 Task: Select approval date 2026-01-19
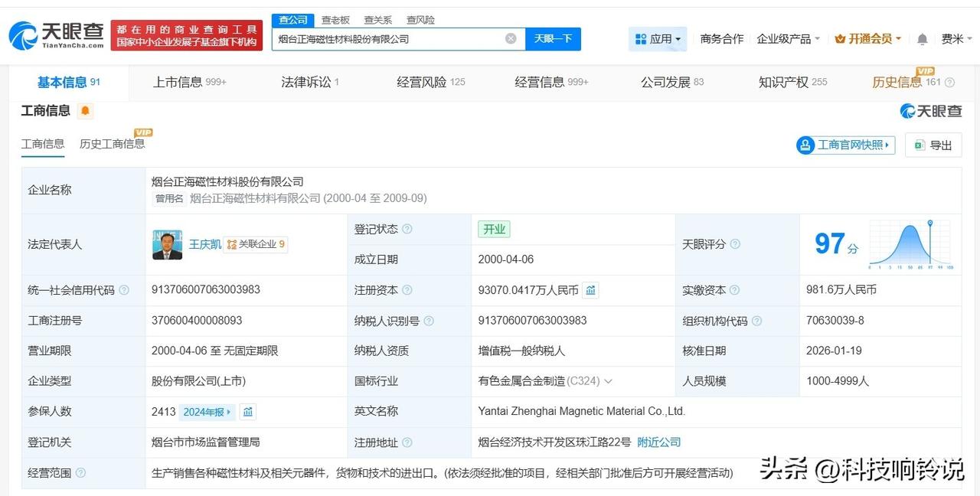pyautogui.click(x=834, y=351)
